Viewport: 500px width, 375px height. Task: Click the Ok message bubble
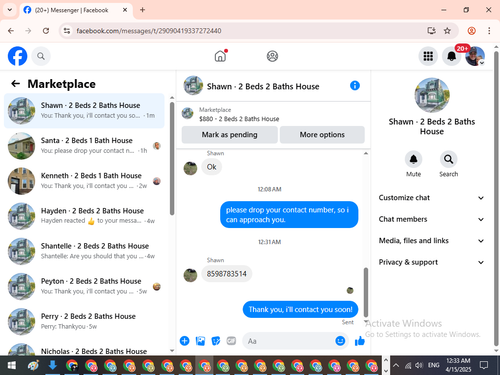coord(211,167)
